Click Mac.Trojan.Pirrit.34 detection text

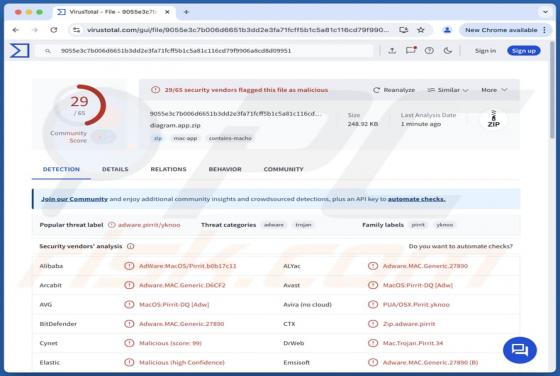coord(413,343)
